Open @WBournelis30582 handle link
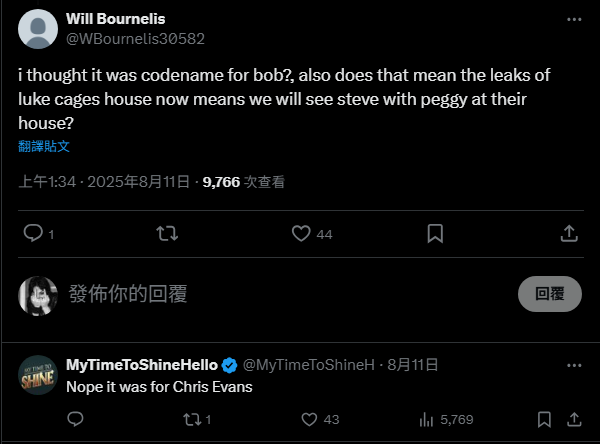 135,39
